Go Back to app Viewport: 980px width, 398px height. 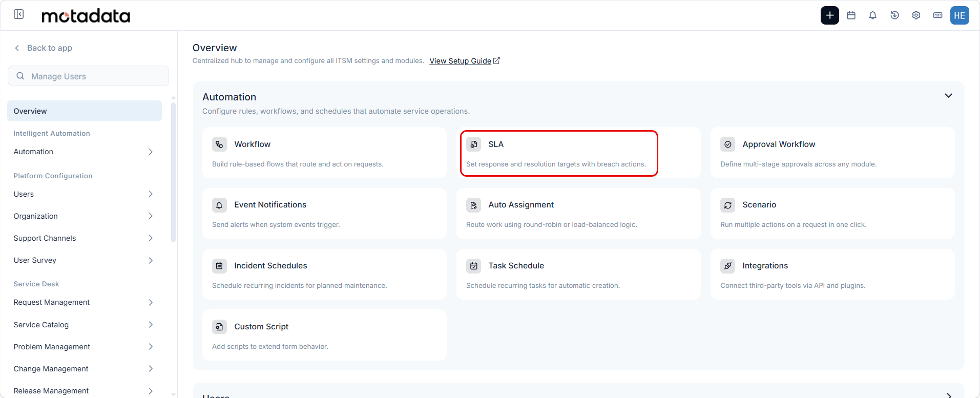[x=49, y=48]
